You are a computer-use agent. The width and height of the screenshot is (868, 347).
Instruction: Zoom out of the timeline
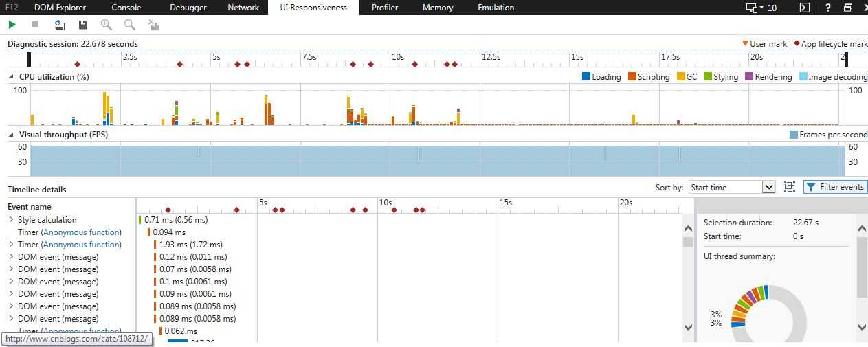pyautogui.click(x=129, y=25)
